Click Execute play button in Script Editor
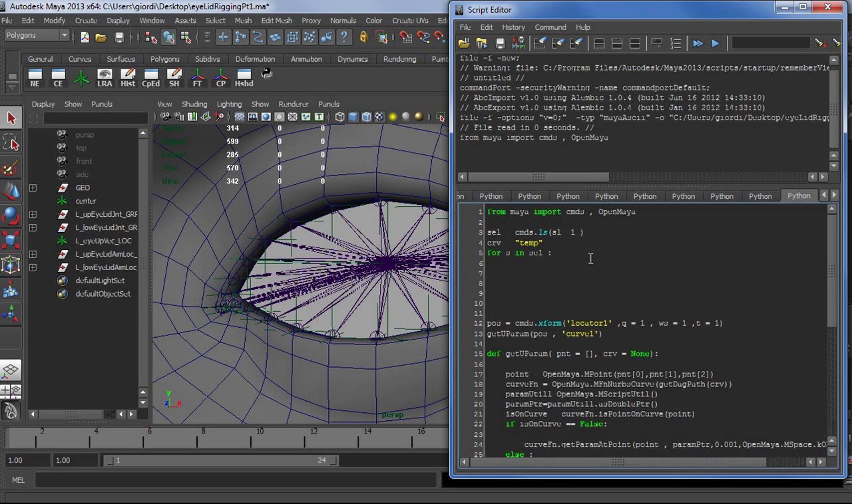Screen dimensions: 852x504 715,44
